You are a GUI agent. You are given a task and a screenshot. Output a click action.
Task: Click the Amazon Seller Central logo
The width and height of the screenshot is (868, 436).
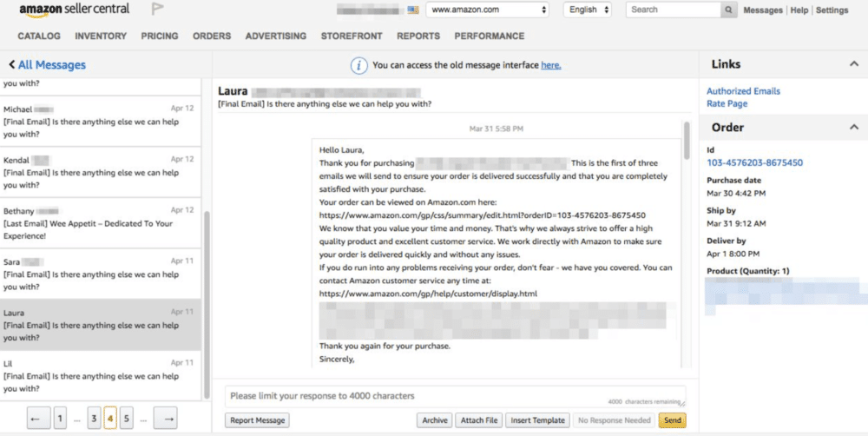coord(74,10)
